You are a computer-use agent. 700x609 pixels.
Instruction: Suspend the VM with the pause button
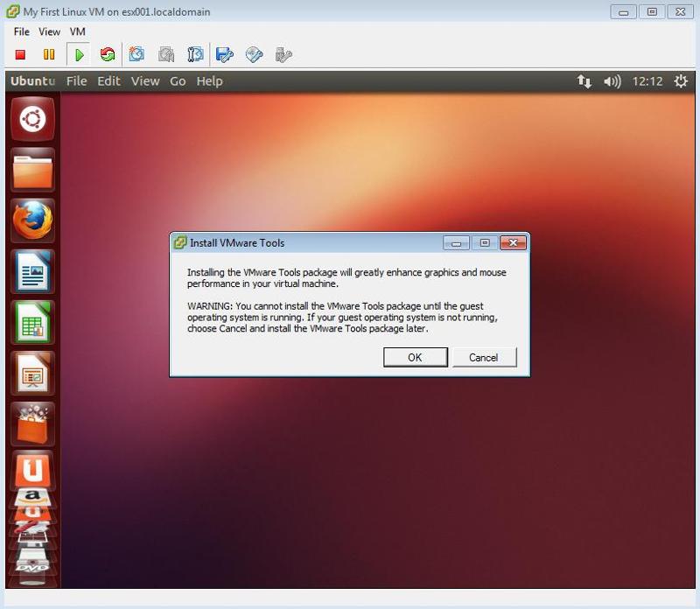49,54
